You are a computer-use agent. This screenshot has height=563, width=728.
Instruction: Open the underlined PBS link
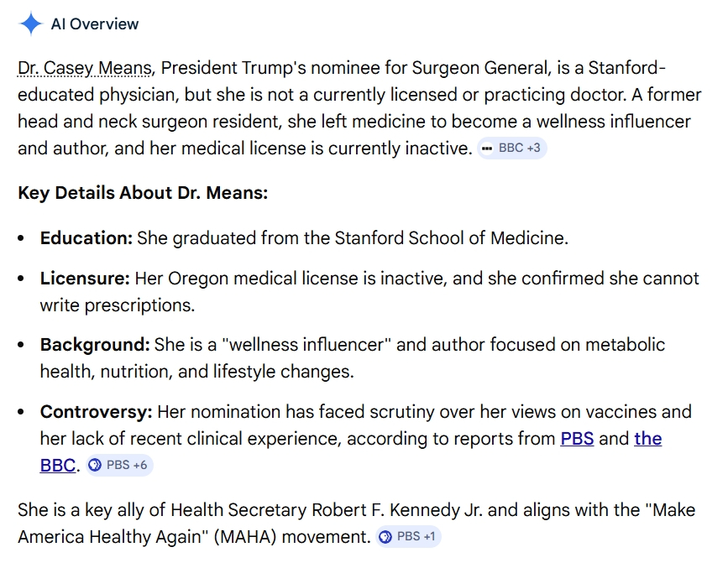point(577,438)
